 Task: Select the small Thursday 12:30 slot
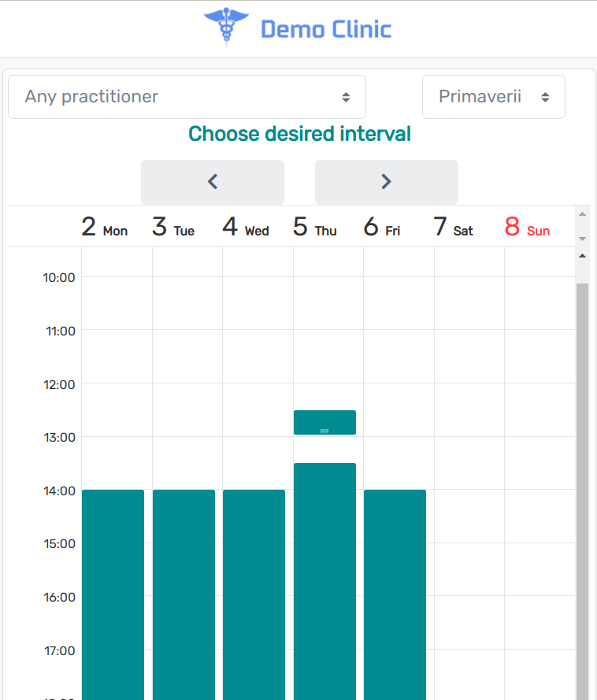point(324,422)
